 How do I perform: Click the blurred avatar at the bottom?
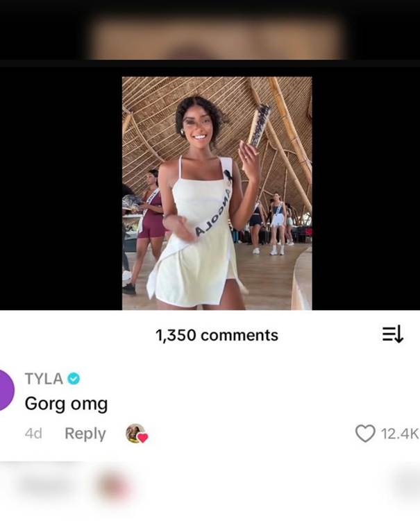click(x=112, y=486)
